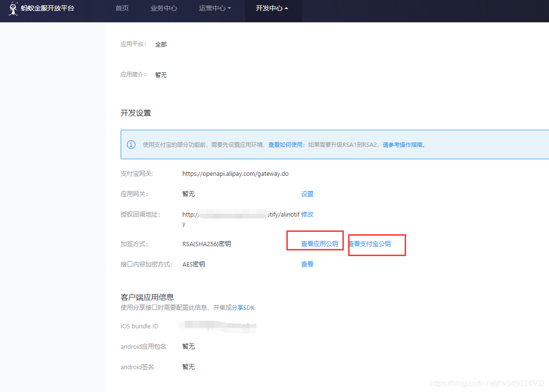The image size is (549, 392).
Task: Open the 首页 menu item
Action: [x=122, y=8]
